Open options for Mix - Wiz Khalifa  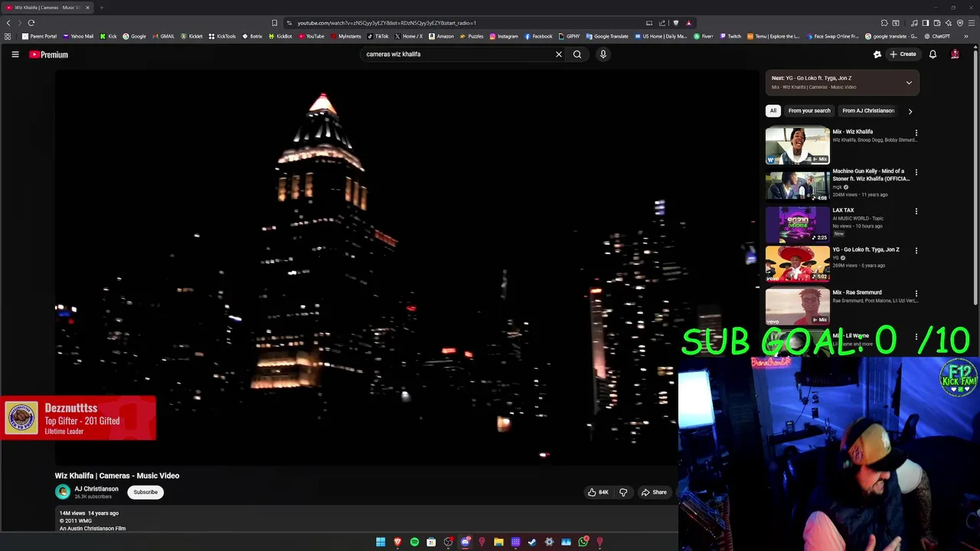[916, 133]
